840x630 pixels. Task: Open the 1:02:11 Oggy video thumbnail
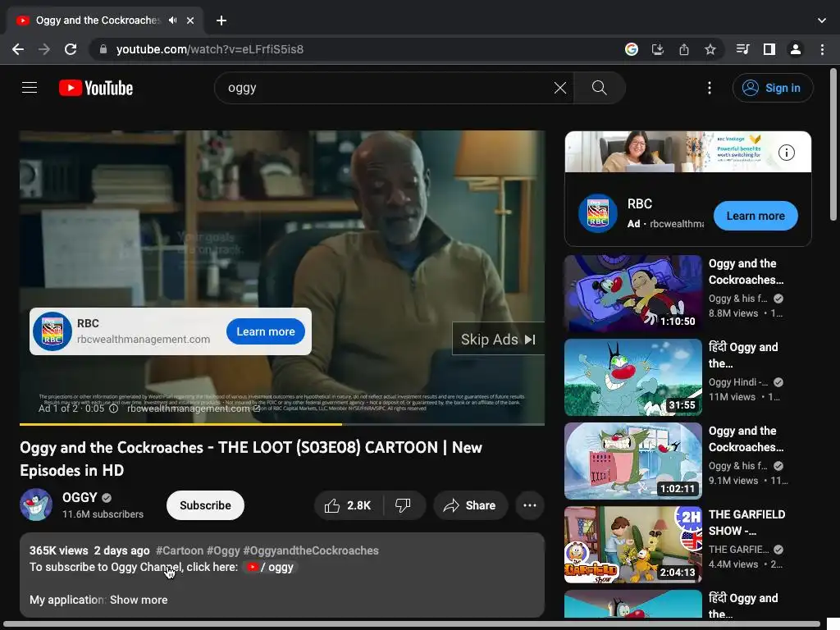coord(632,461)
